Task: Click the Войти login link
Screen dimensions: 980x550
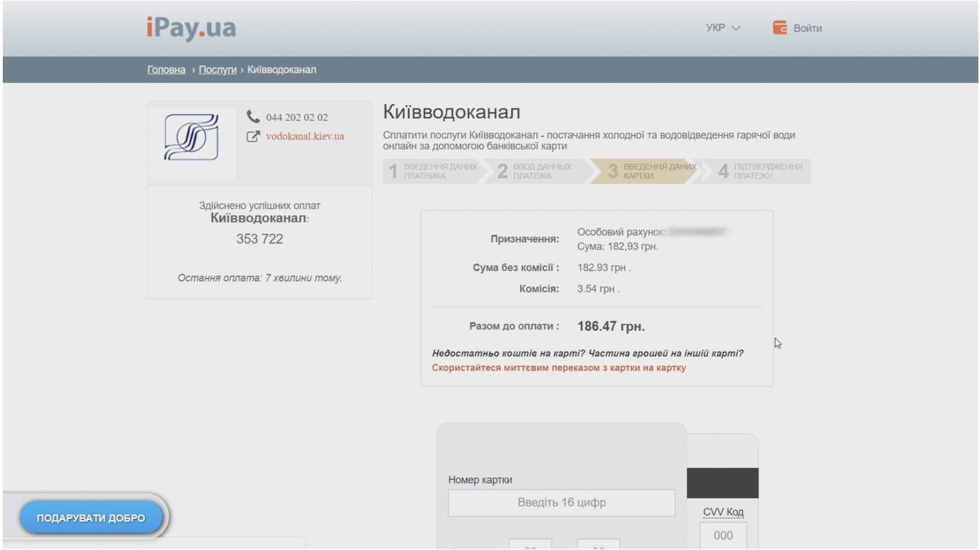Action: (x=807, y=28)
